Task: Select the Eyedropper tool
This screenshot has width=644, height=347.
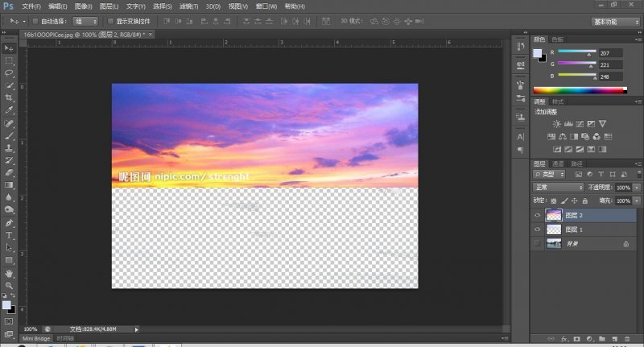Action: [x=9, y=110]
